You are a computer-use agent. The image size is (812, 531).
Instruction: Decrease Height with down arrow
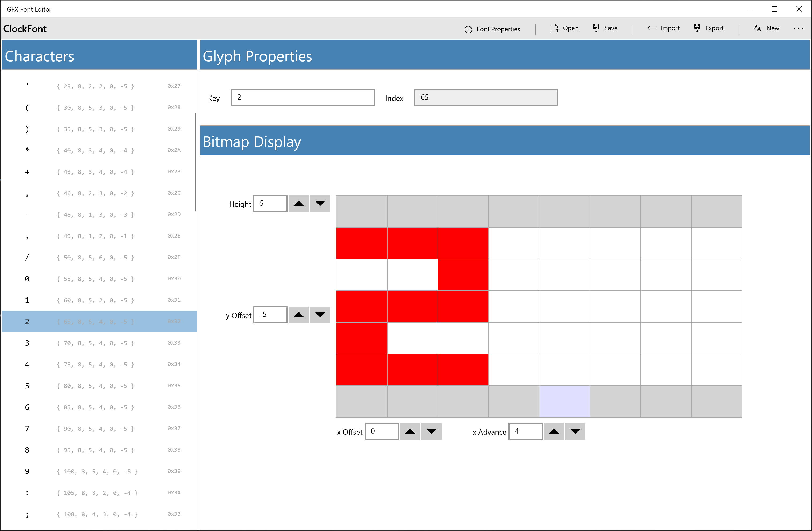(x=320, y=204)
